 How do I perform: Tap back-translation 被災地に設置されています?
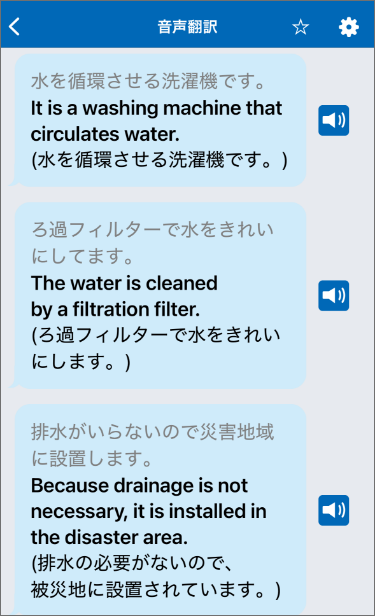[x=155, y=590]
